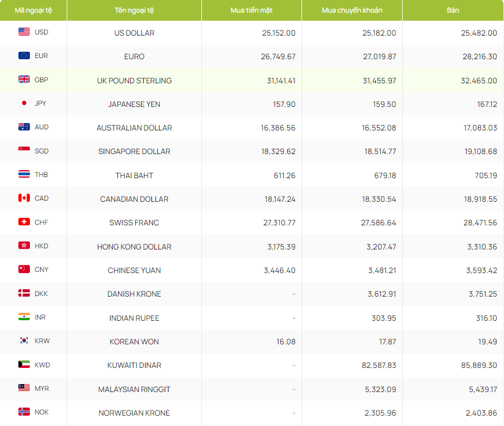Click the Norway flag icon for NOK
Viewport: 504px width, 426px height.
click(24, 412)
